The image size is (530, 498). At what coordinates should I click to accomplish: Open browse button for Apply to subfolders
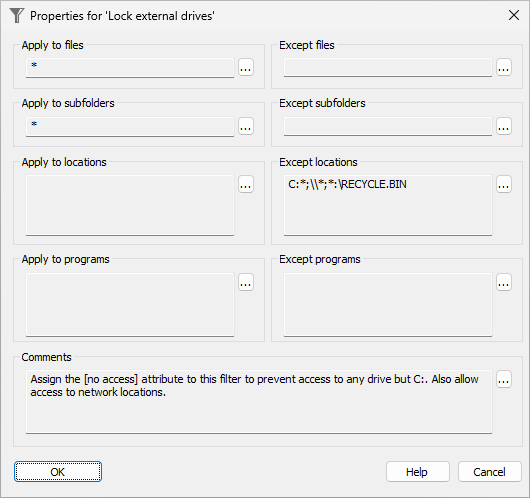[246, 126]
